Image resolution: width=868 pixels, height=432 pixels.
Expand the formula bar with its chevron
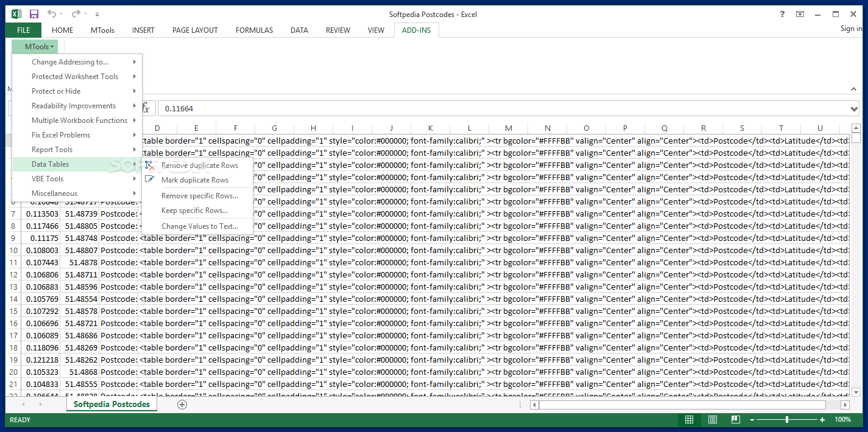854,109
